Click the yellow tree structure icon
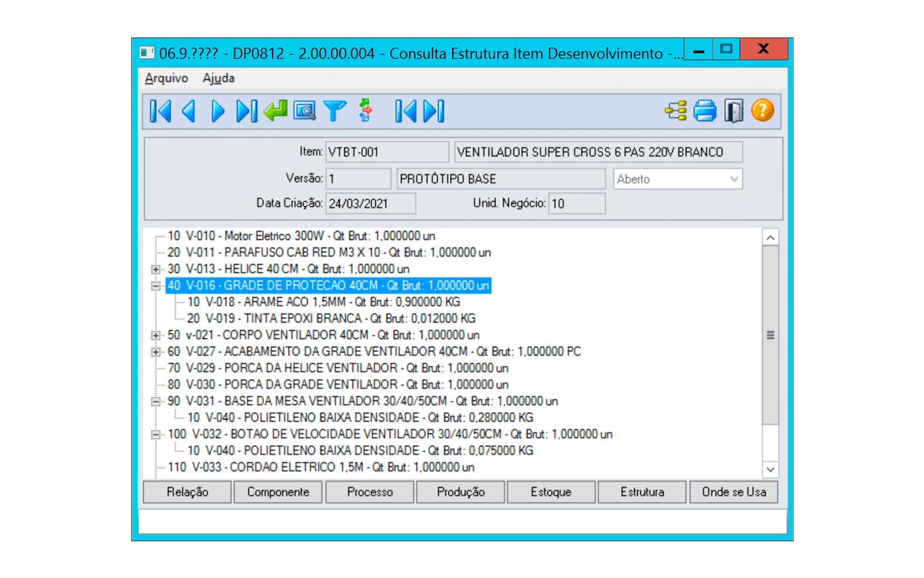The image size is (924, 578). coord(676,111)
